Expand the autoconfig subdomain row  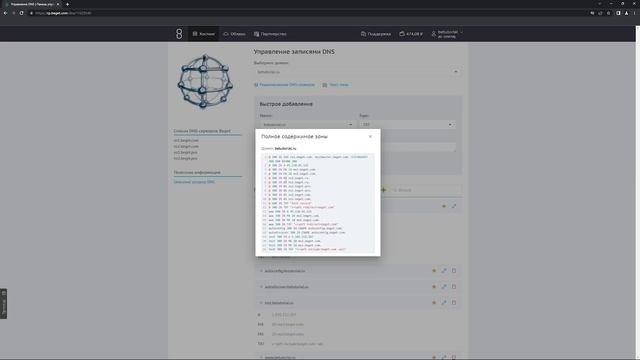[261, 271]
